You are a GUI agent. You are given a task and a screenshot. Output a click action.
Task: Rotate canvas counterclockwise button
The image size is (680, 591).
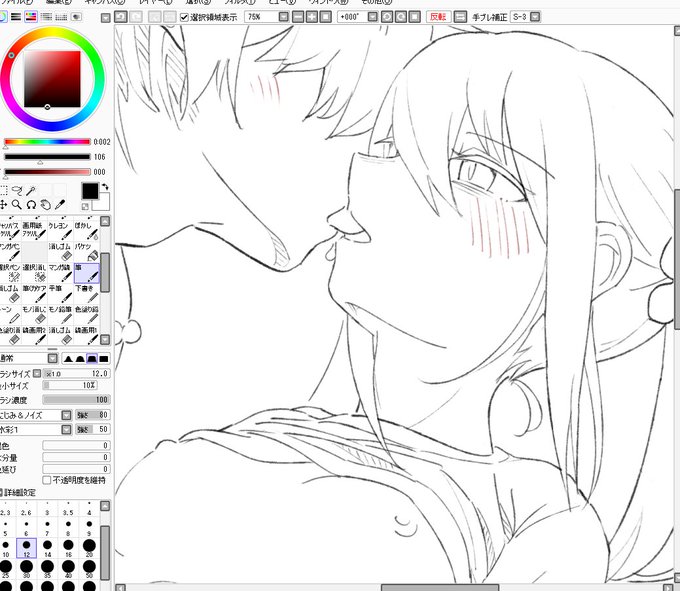pyautogui.click(x=387, y=17)
